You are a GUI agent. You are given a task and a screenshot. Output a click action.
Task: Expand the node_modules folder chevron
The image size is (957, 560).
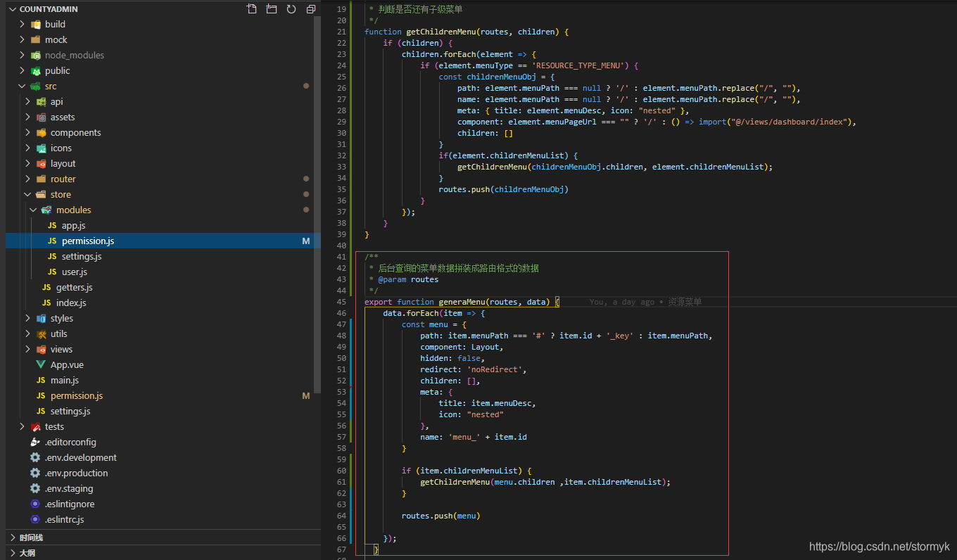click(23, 55)
